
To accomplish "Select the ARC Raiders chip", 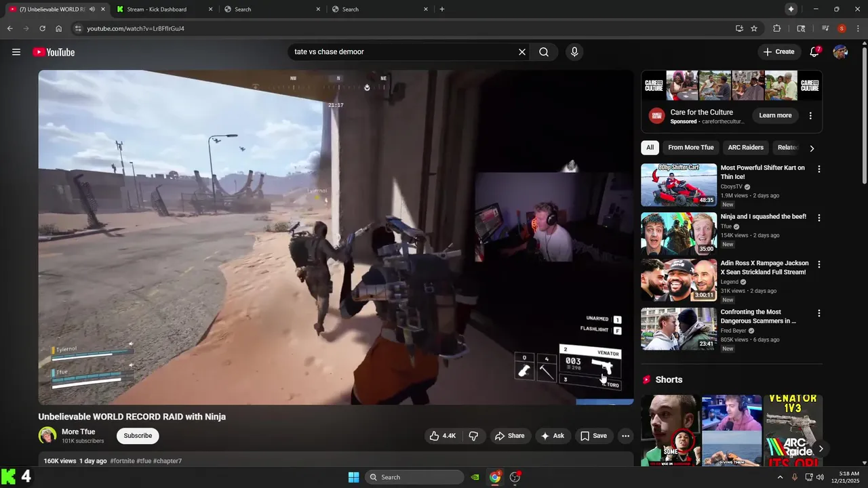I will point(745,148).
